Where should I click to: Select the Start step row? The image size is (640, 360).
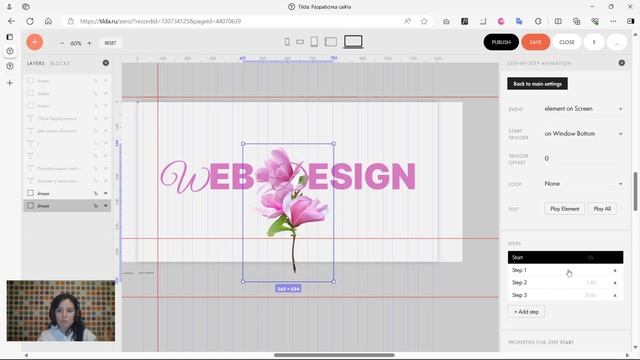click(565, 257)
